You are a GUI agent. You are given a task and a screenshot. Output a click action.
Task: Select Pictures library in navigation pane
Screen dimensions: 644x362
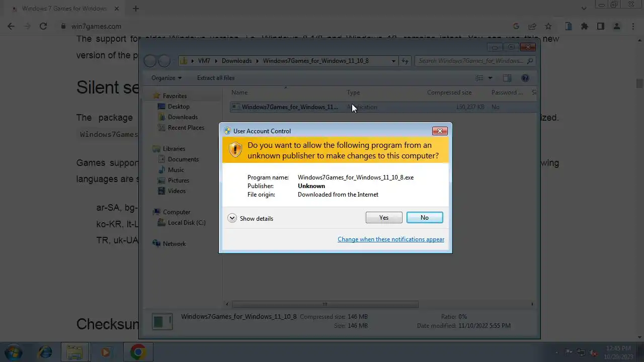179,180
